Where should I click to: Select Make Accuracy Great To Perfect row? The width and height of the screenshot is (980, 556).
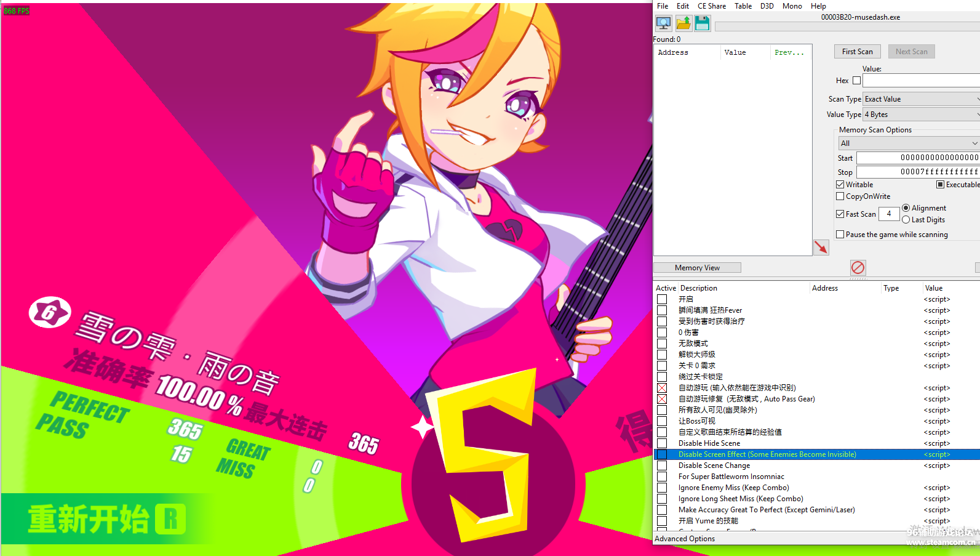(816, 510)
